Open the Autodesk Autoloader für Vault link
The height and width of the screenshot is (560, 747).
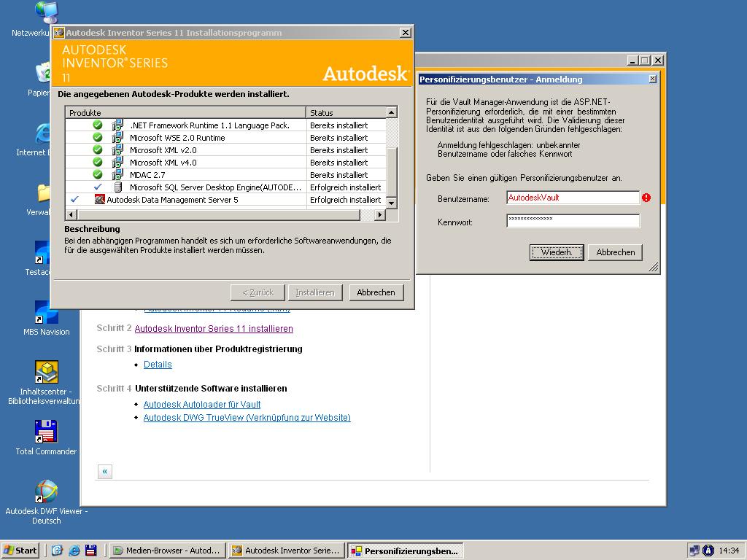[x=202, y=404]
